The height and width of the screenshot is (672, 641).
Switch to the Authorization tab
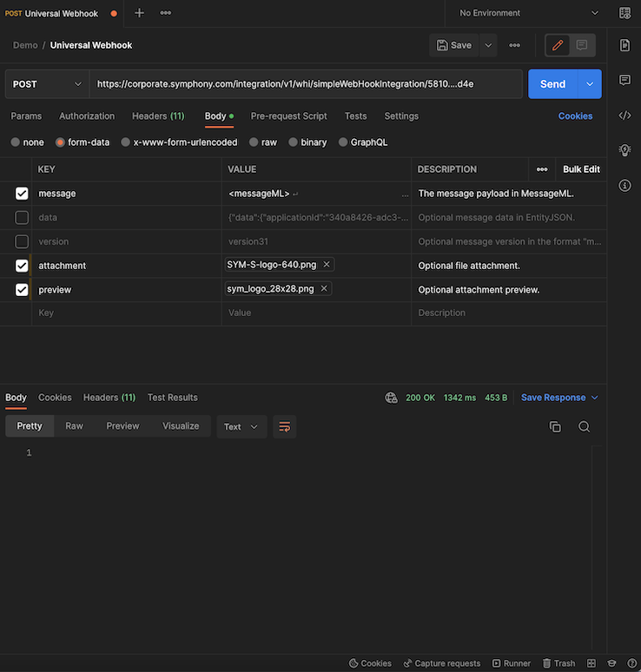(87, 116)
